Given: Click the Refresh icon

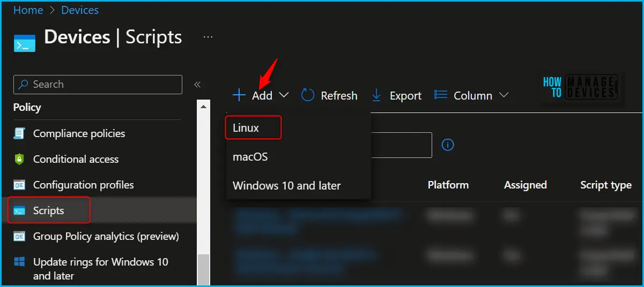Looking at the screenshot, I should tap(308, 95).
